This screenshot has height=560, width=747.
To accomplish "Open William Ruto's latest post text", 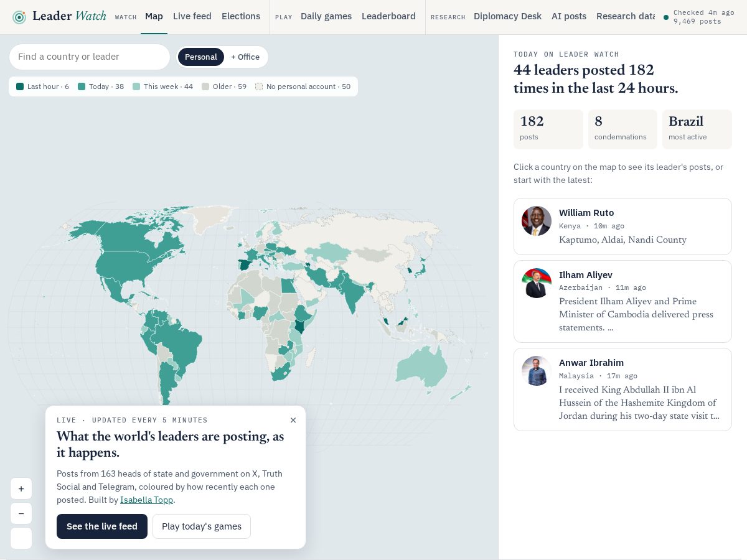I will pos(622,240).
